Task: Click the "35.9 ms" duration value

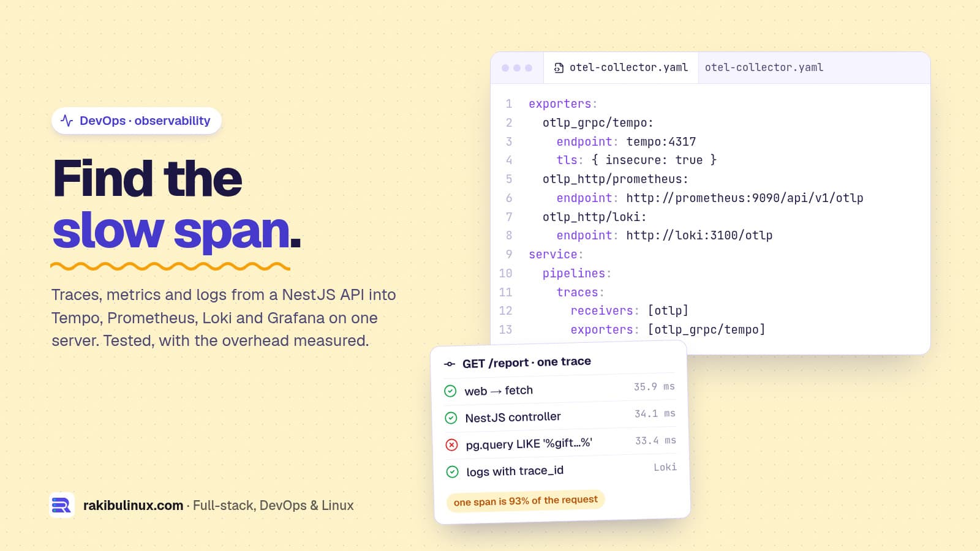Action: [654, 387]
